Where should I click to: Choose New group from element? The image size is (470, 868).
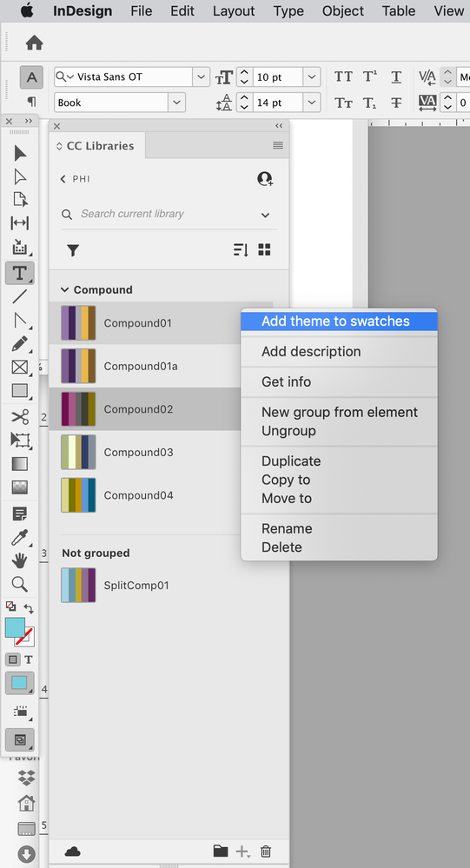coord(339,413)
